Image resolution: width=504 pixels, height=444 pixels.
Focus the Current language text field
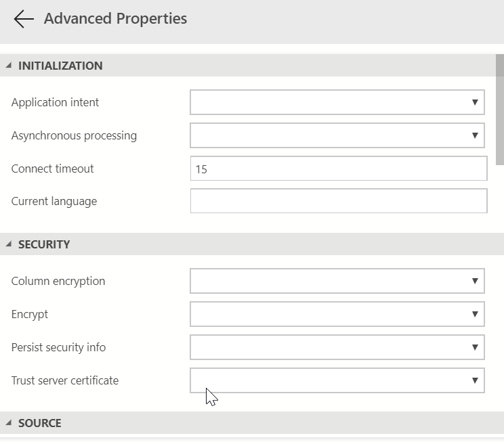tap(339, 201)
